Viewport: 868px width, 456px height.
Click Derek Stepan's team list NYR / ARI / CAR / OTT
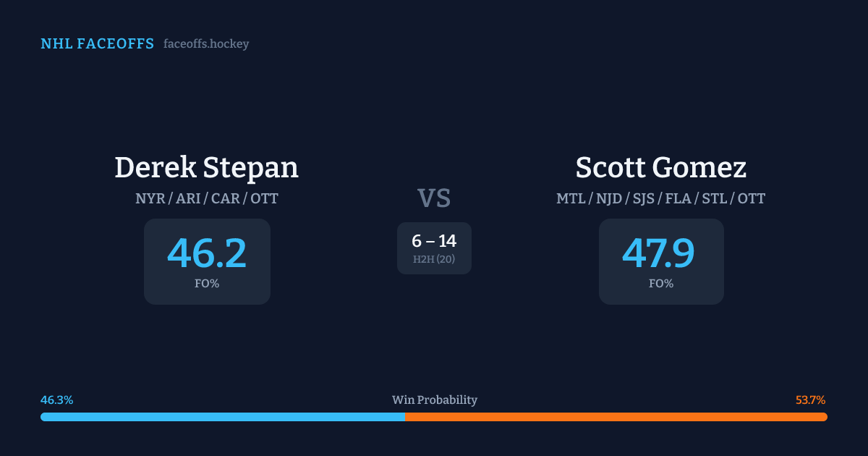[206, 198]
